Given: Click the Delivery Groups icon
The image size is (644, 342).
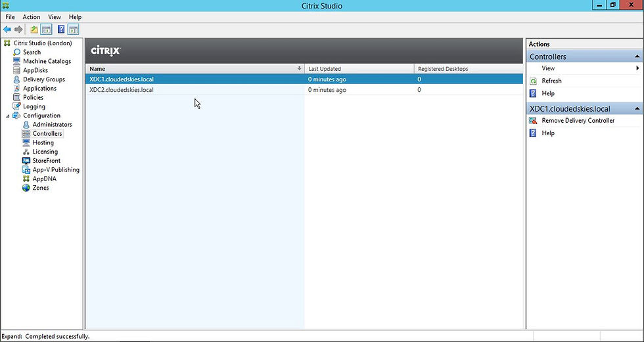Looking at the screenshot, I should [x=16, y=79].
